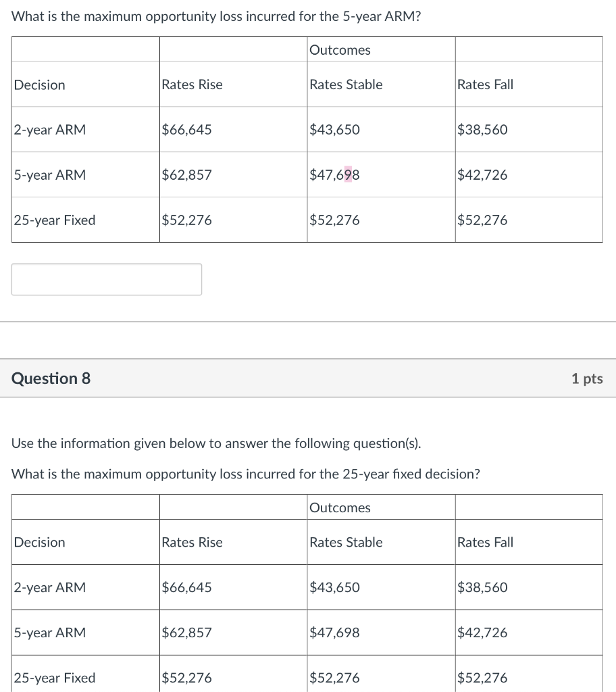
Task: Select the 5-year ARM row in the top table
Action: click(x=49, y=174)
